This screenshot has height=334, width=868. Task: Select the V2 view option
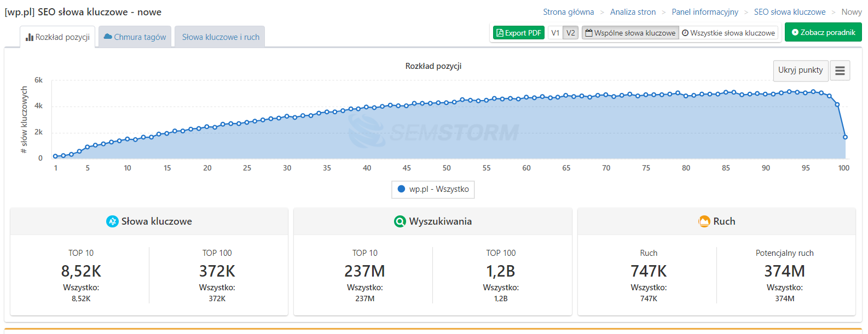(x=571, y=33)
